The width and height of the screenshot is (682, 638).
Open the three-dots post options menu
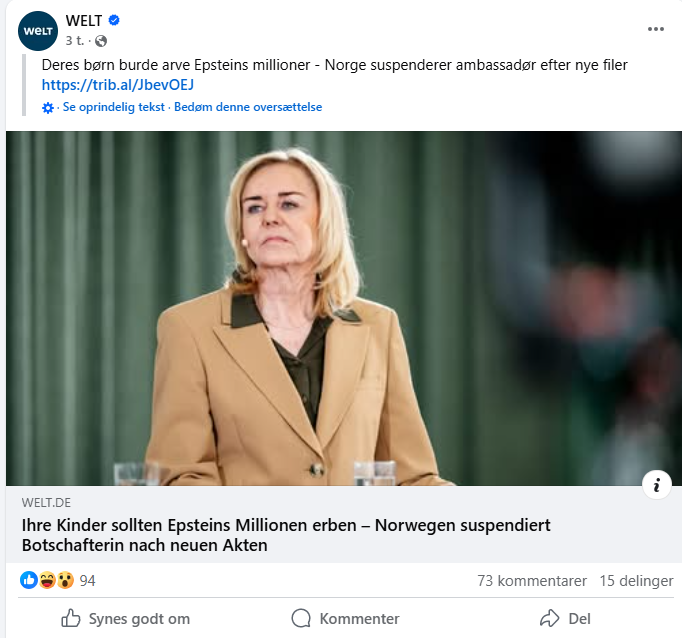(656, 29)
